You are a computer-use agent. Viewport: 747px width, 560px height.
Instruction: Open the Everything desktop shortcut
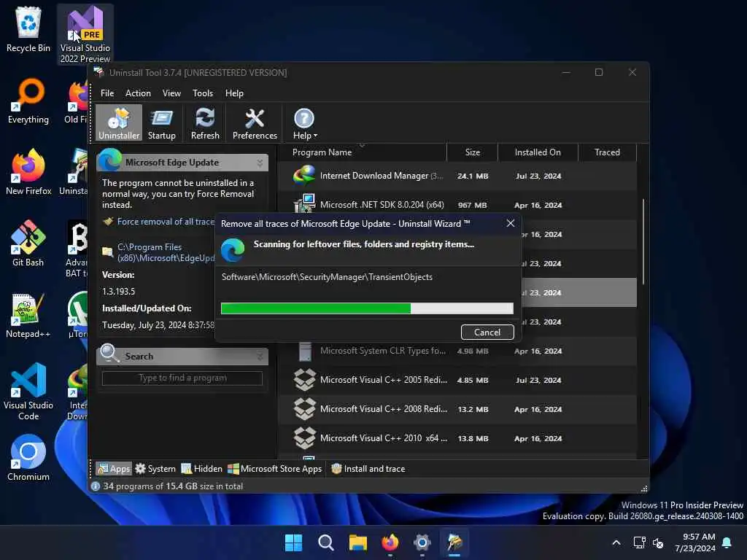pyautogui.click(x=28, y=101)
